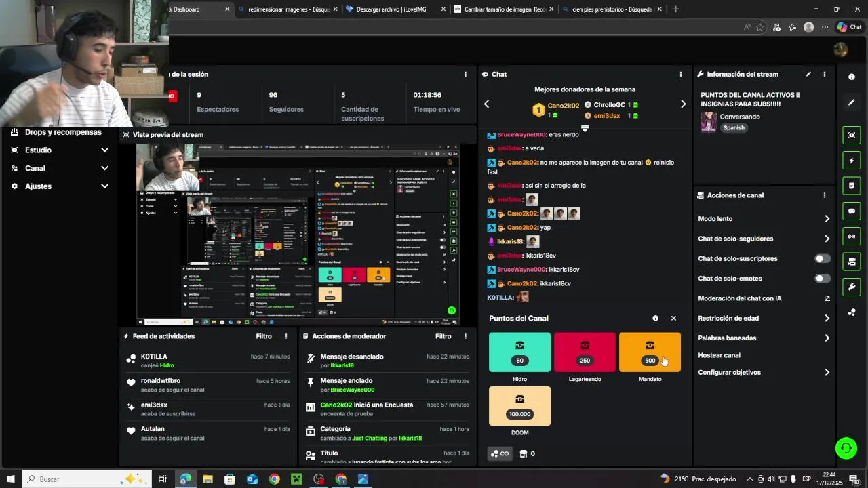Click the pencil quick action in the right sidebar
868x488 pixels.
(852, 102)
